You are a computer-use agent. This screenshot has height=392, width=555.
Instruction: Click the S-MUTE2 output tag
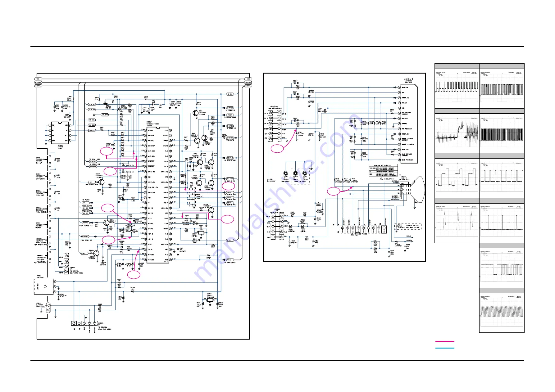230,108
